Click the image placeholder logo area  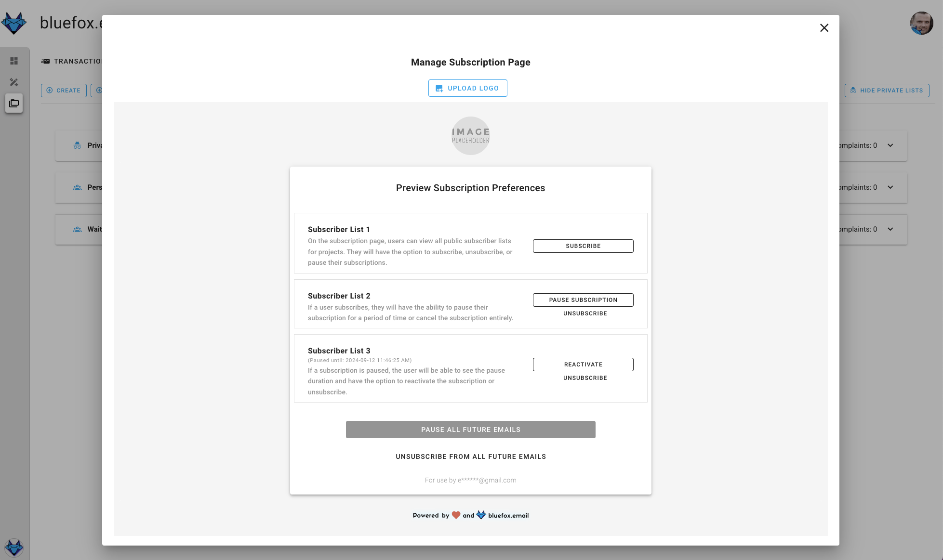pyautogui.click(x=471, y=135)
